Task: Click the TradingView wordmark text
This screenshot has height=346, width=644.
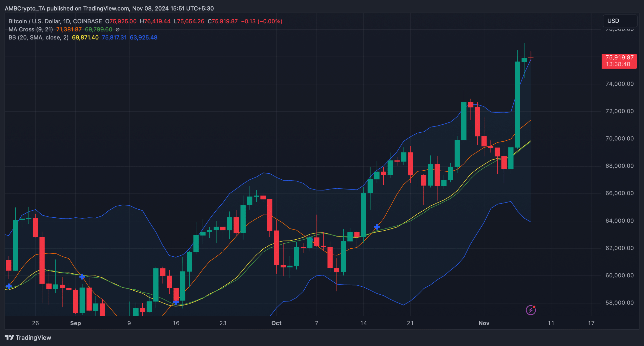Action: pyautogui.click(x=33, y=338)
